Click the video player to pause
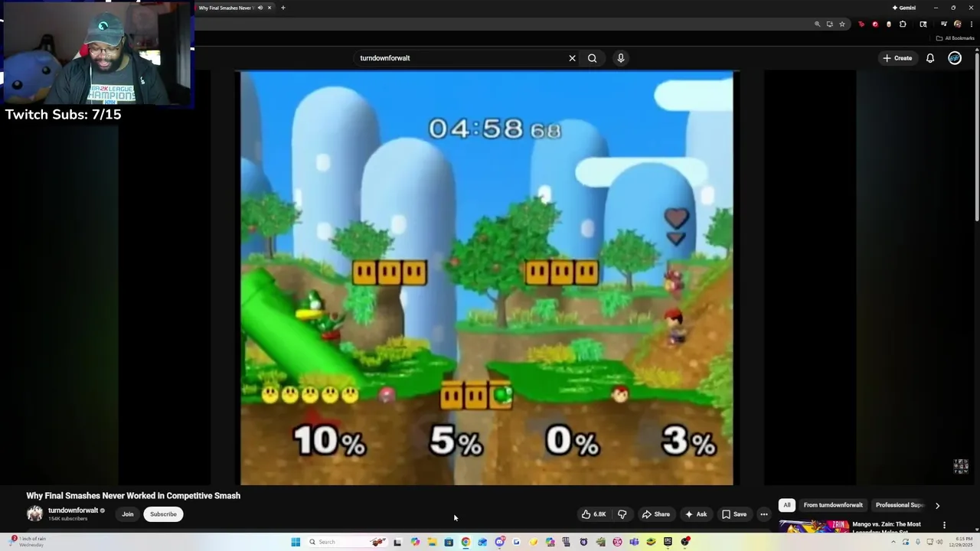980x551 pixels. pos(487,278)
